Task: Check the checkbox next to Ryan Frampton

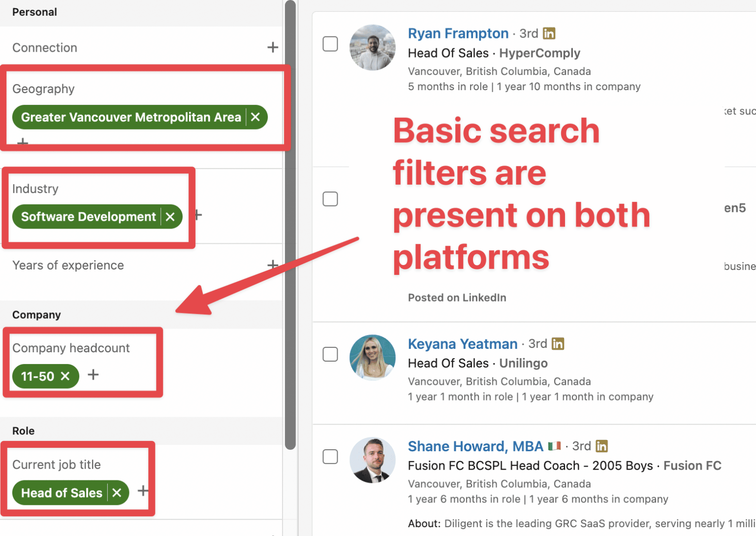Action: 330,44
